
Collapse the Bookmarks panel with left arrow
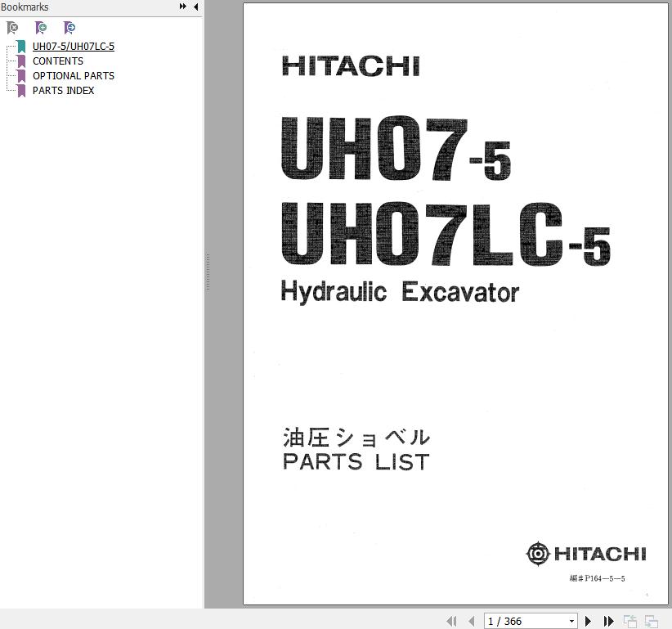196,7
